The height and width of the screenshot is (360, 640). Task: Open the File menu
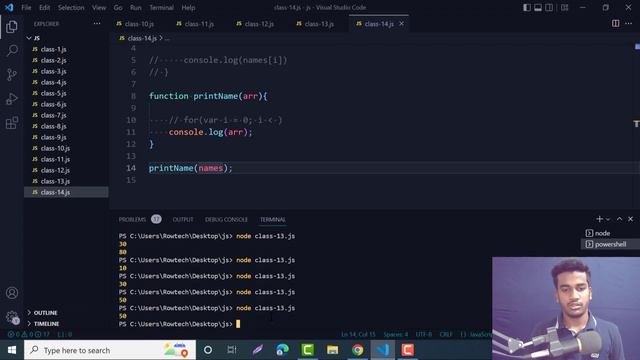pos(26,7)
